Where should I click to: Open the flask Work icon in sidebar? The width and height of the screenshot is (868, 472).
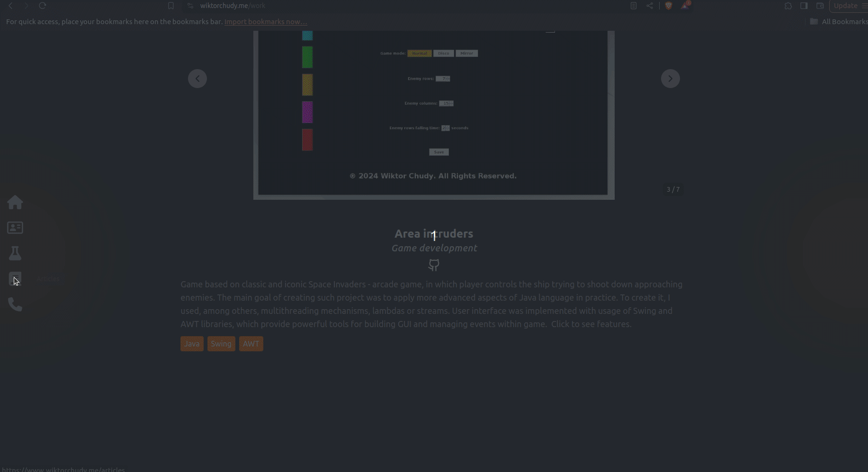15,253
